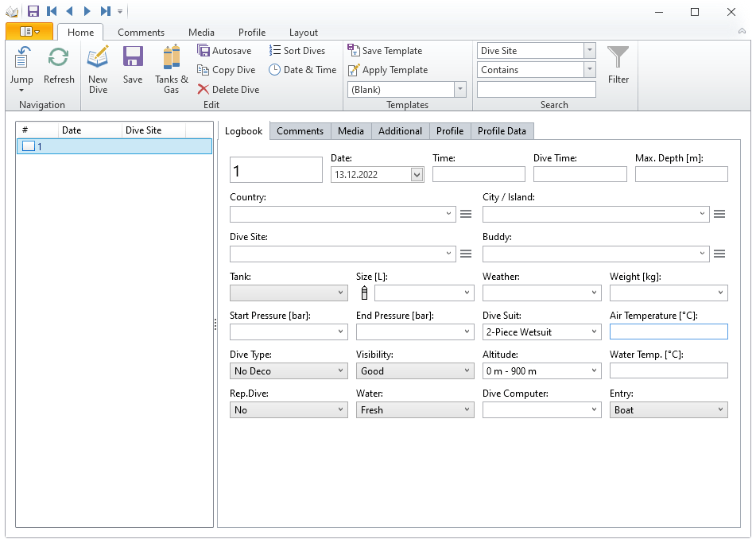This screenshot has height=543, width=756.
Task: Click the Max. Depth input field
Action: 681,175
